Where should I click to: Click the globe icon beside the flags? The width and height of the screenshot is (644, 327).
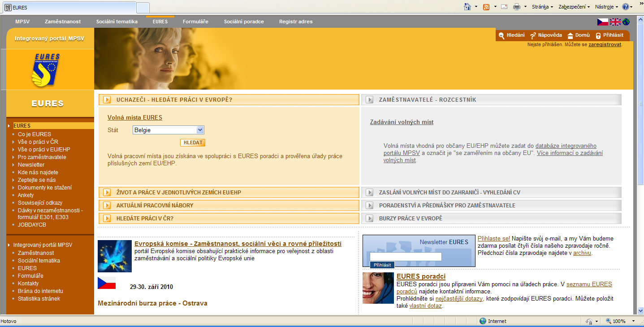coord(626,22)
